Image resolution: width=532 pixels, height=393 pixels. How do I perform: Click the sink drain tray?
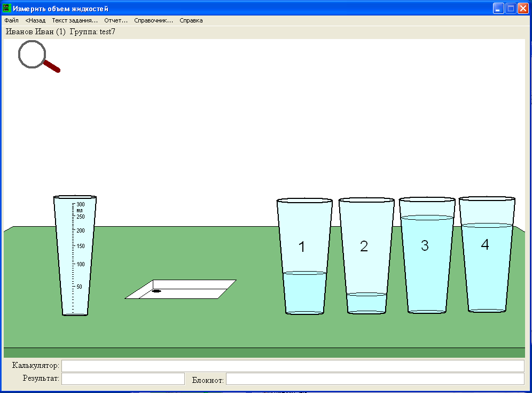tap(181, 289)
